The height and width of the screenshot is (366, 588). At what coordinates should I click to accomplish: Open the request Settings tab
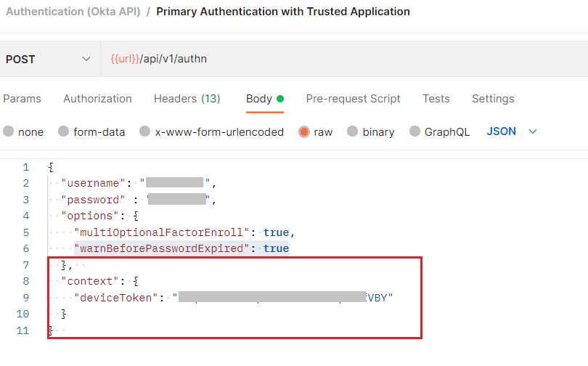493,99
